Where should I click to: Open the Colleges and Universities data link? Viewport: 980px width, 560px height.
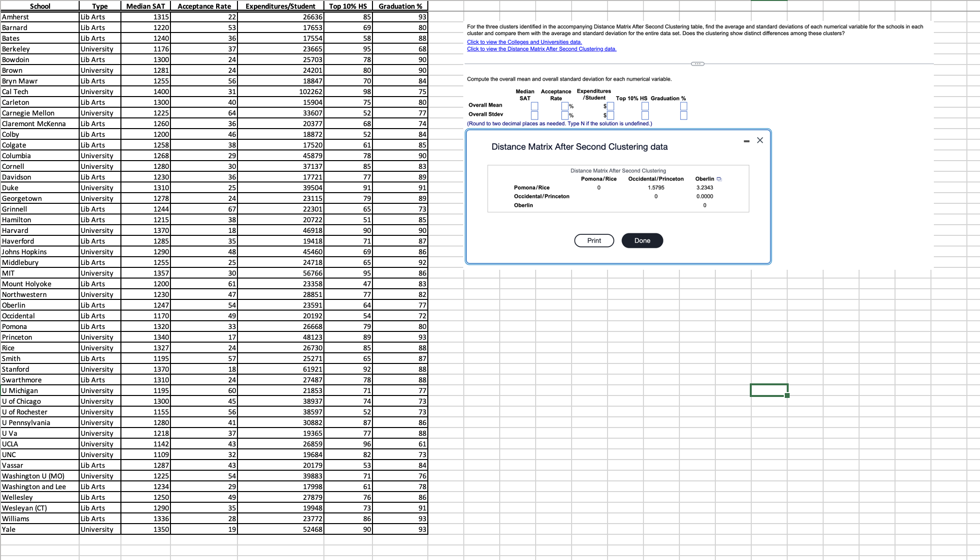tap(524, 42)
